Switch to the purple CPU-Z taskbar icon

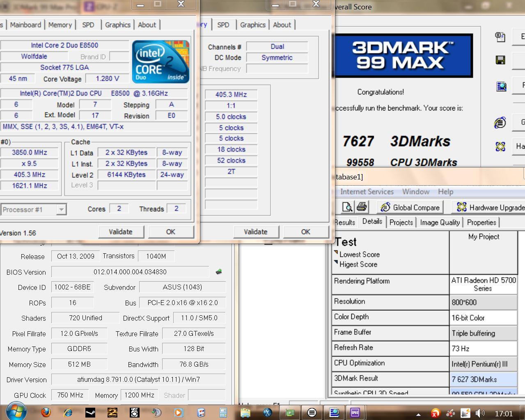coord(355,412)
